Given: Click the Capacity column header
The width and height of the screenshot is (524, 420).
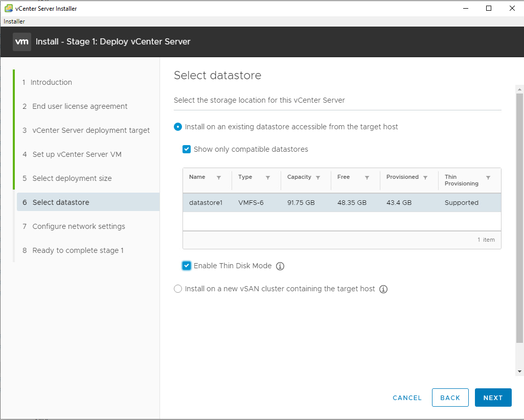Looking at the screenshot, I should pyautogui.click(x=299, y=177).
